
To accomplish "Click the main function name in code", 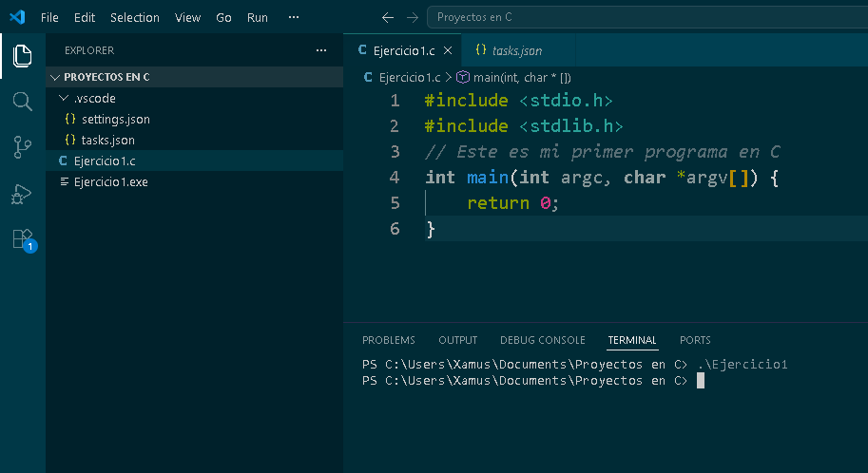I will pos(488,178).
